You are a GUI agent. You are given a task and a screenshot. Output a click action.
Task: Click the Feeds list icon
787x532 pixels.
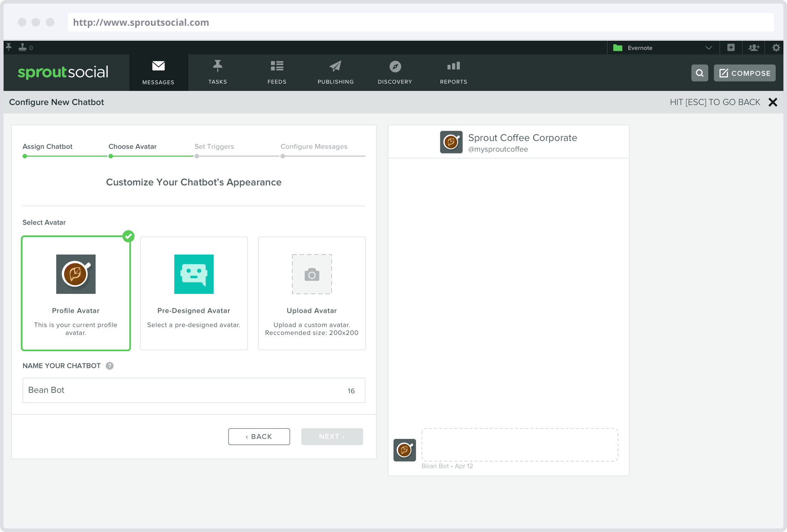[x=277, y=66]
